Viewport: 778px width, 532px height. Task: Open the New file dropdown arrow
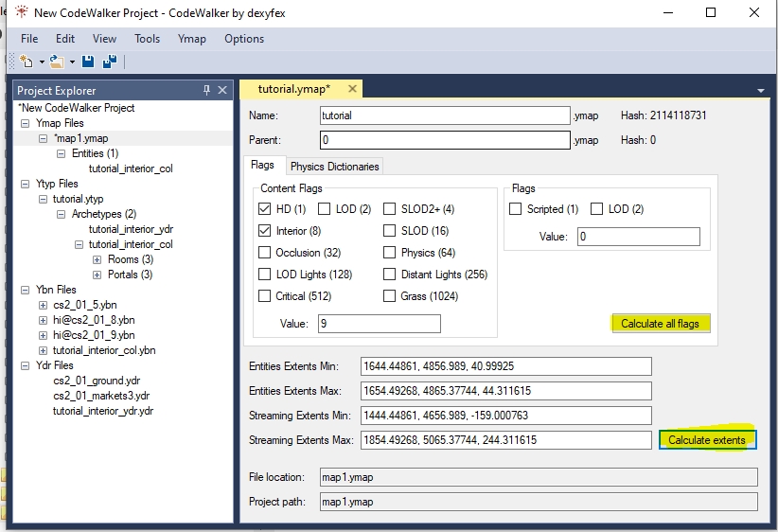(41, 62)
